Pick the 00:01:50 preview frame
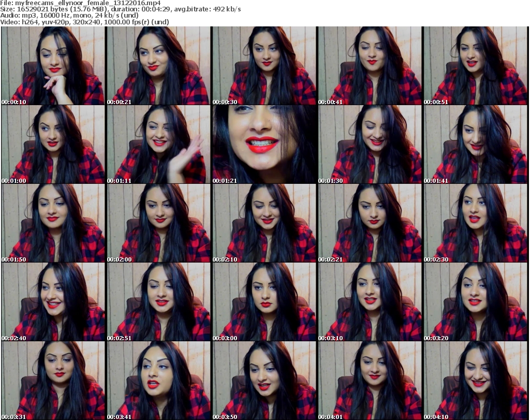This screenshot has height=420, width=530. coord(53,223)
